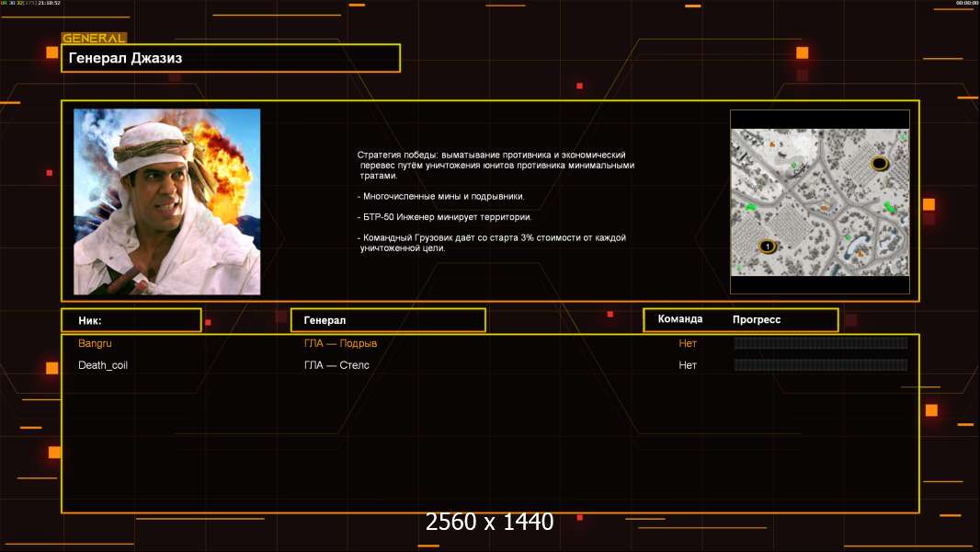
Task: Click the empty start position marker on minimap
Action: pos(879,164)
